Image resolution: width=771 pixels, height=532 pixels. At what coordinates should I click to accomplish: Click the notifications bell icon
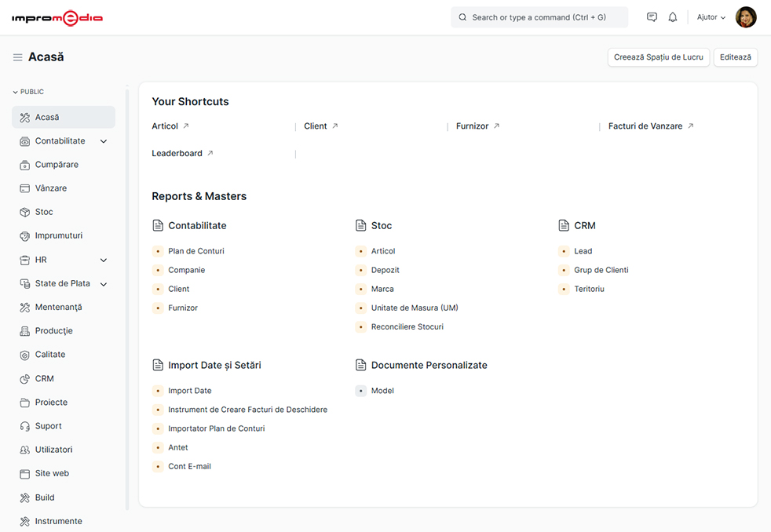click(x=672, y=16)
